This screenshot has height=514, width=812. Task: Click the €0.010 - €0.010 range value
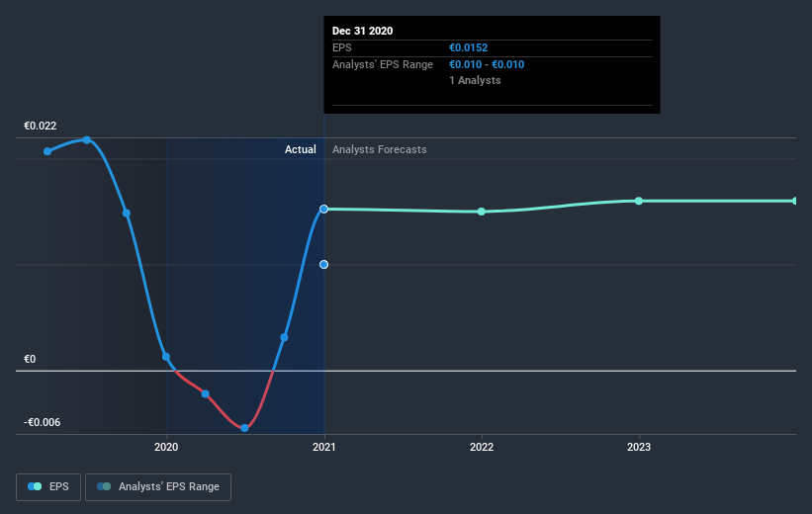(487, 64)
